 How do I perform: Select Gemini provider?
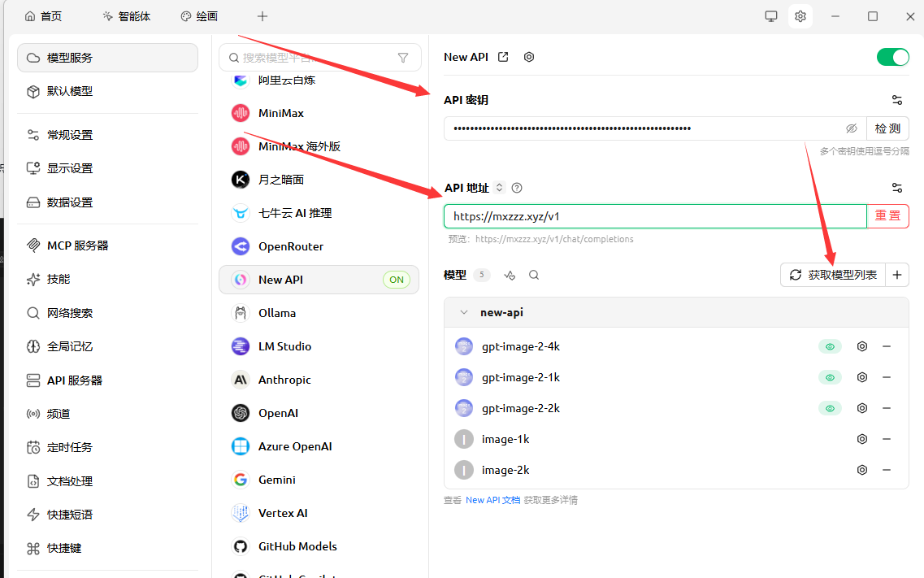pos(319,480)
